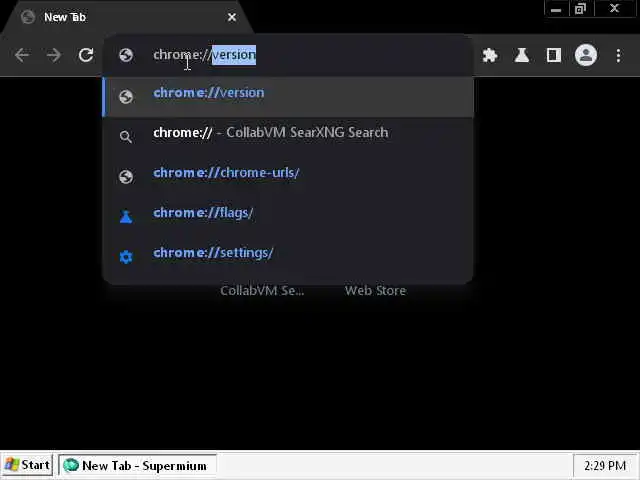Toggle the side panel icon
This screenshot has height=480, width=640.
click(x=553, y=55)
